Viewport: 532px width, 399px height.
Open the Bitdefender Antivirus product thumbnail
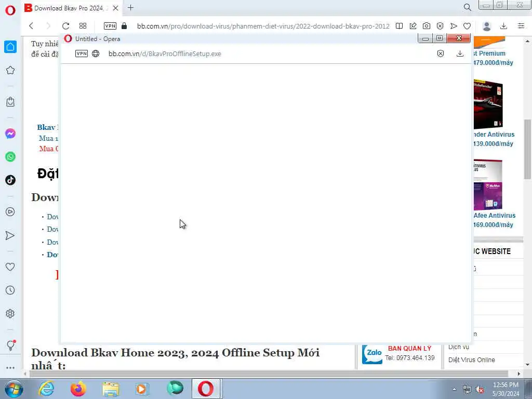[x=488, y=104]
